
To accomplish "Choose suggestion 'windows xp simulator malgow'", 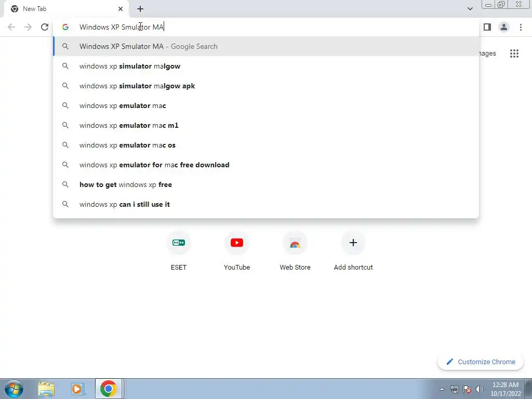I will [266, 66].
